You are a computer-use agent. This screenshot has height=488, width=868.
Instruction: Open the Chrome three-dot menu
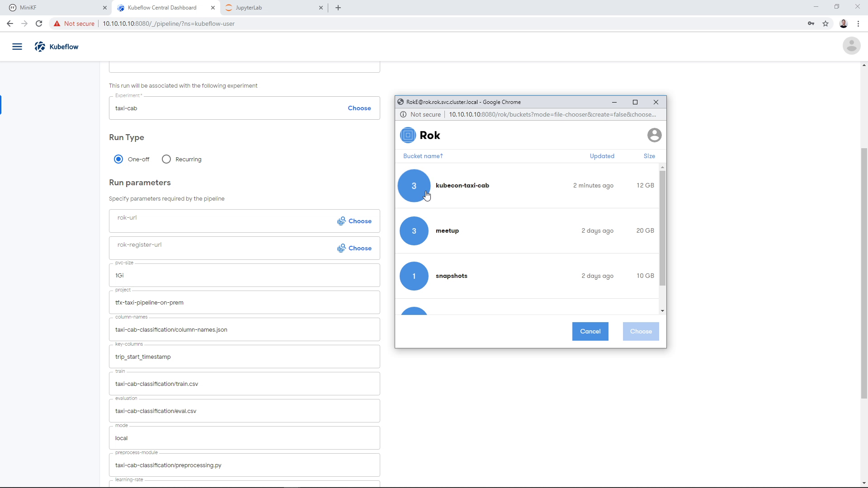[858, 23]
